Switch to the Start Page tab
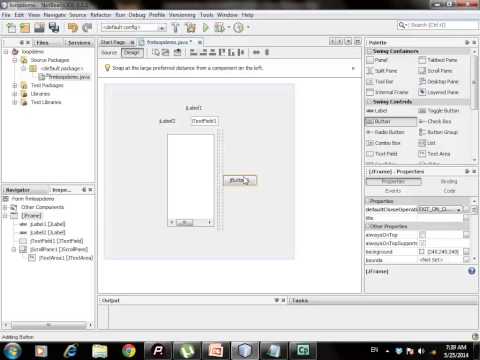The width and height of the screenshot is (480, 360). point(113,42)
